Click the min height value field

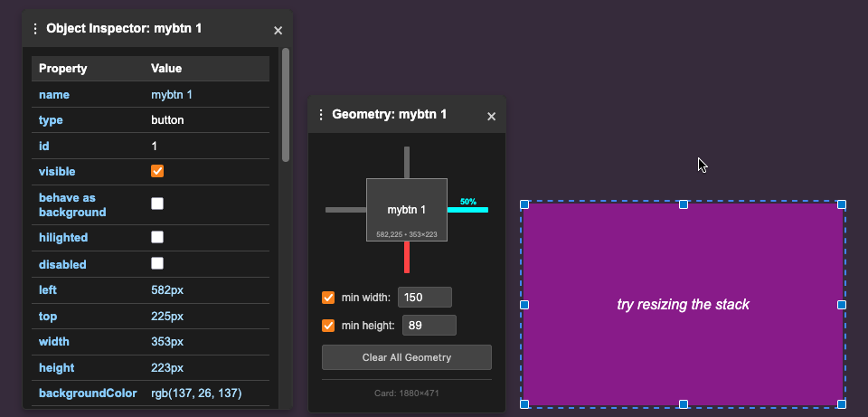tap(429, 326)
